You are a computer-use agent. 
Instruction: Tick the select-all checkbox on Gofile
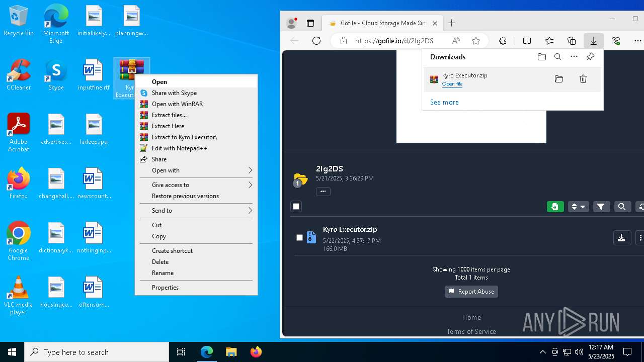tap(296, 207)
